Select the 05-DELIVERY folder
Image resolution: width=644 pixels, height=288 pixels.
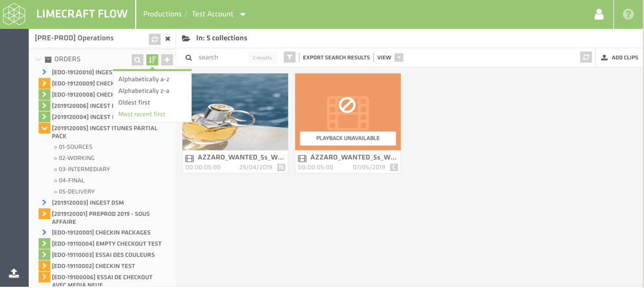click(77, 192)
